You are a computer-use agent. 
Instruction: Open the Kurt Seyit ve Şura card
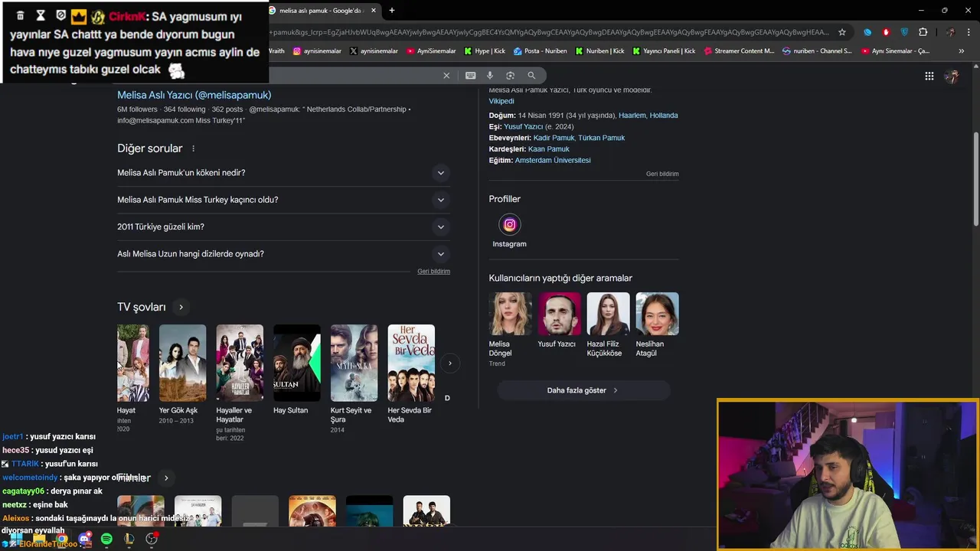tap(354, 379)
